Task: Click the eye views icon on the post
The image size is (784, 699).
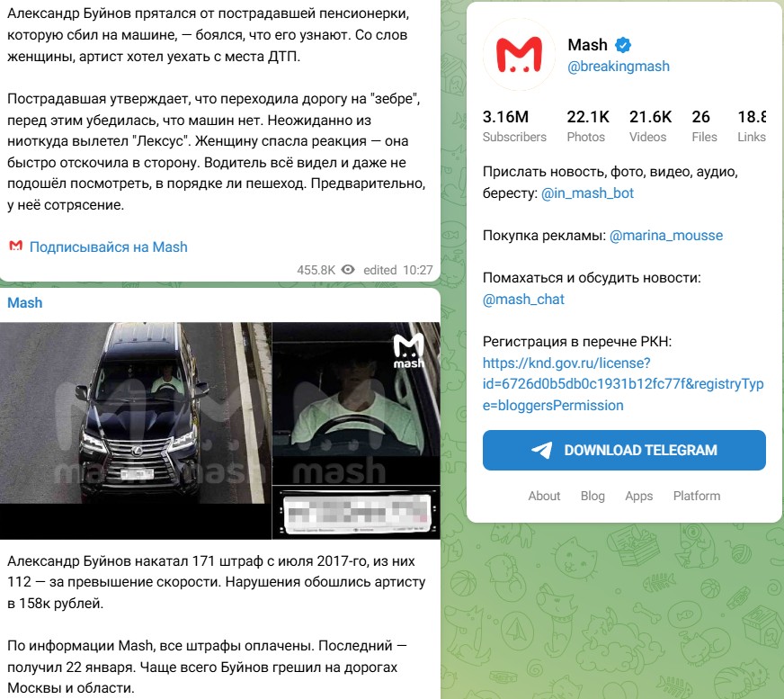Action: [348, 270]
